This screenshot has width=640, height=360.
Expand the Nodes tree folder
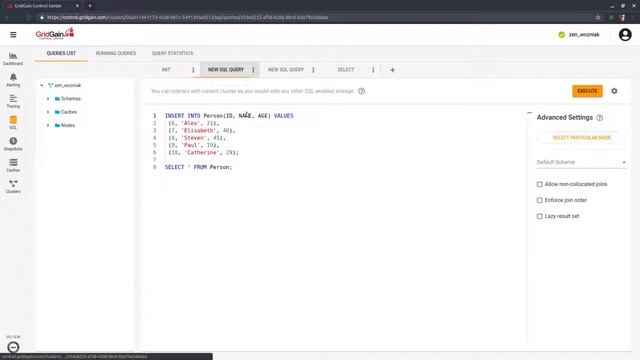point(48,125)
